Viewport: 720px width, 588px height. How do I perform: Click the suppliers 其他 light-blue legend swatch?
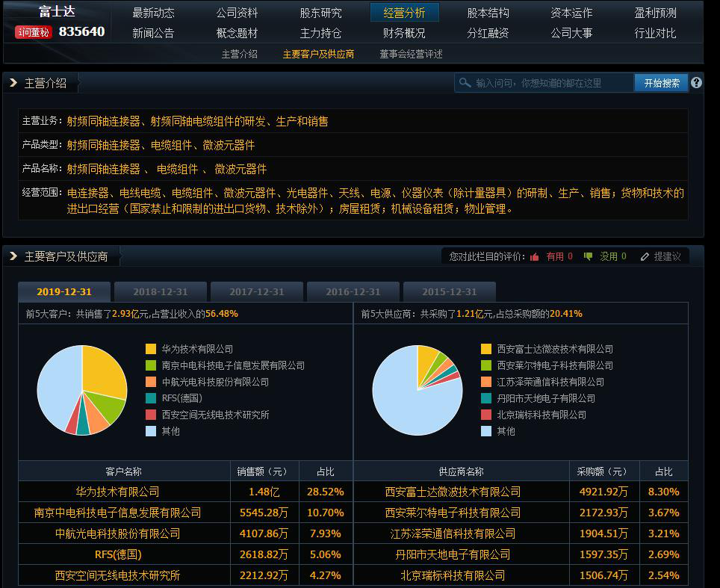[486, 431]
